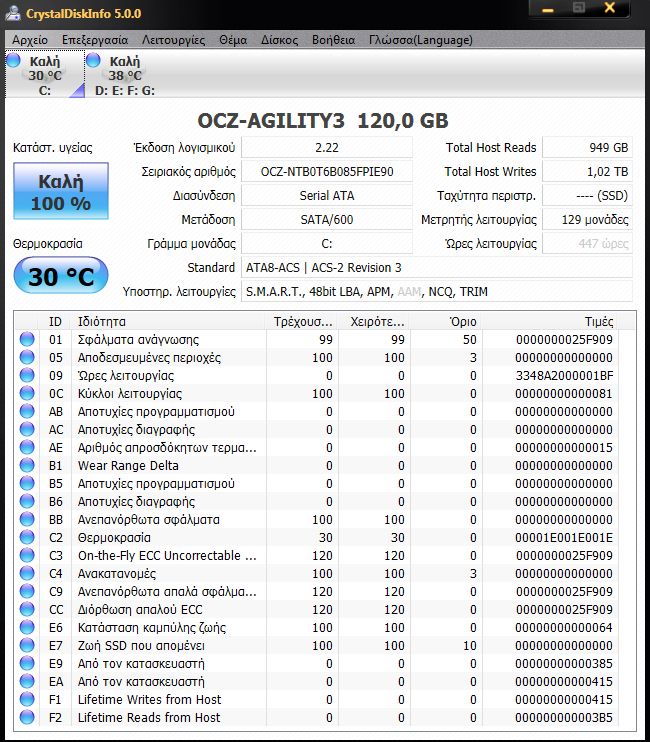
Task: Click the status icon for attribute C2
Action: point(27,537)
